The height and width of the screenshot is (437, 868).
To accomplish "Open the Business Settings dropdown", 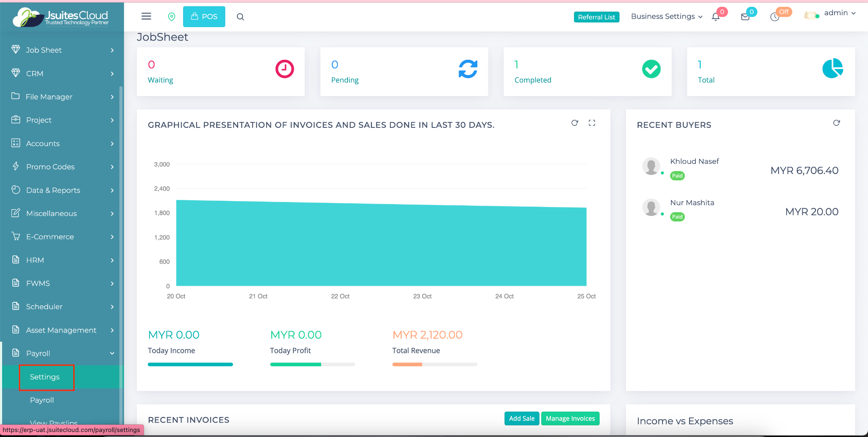I will coord(667,17).
